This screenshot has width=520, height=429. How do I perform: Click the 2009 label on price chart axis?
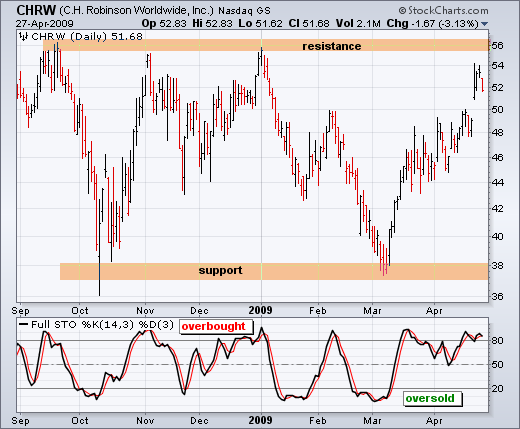(x=260, y=310)
